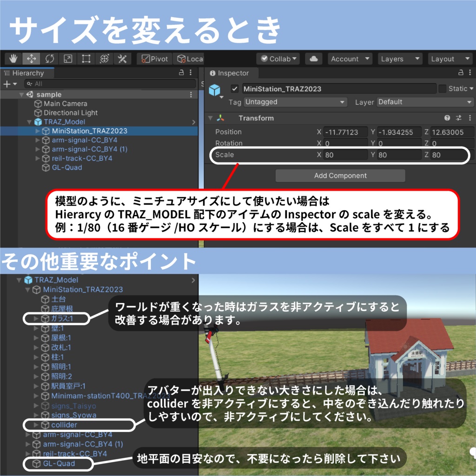Click Position Y value field
Image resolution: width=476 pixels, height=476 pixels.
(x=399, y=132)
